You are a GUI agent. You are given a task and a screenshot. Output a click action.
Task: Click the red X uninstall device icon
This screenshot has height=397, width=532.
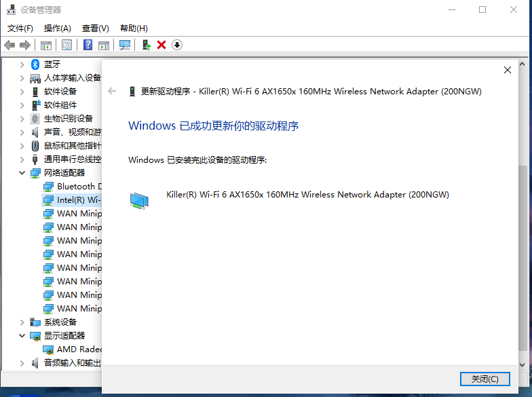pos(161,45)
